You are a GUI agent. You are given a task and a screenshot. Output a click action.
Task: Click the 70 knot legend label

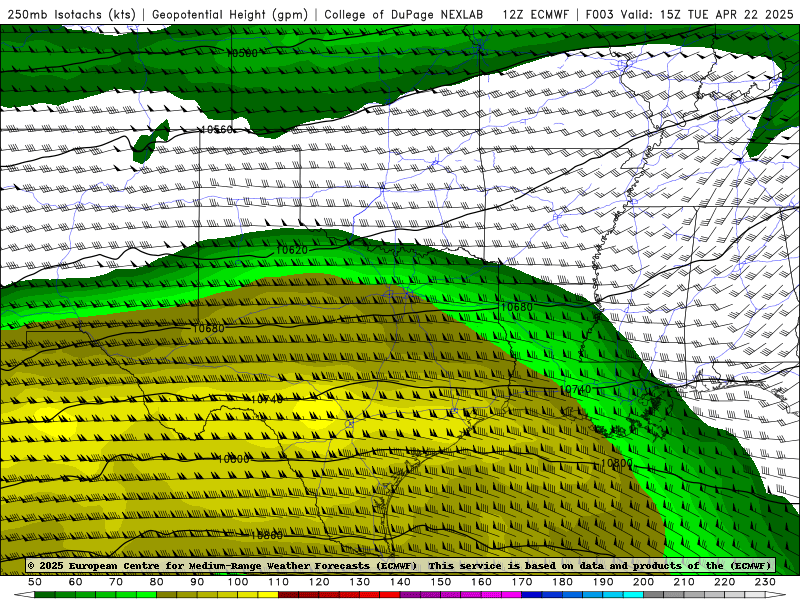click(x=116, y=582)
